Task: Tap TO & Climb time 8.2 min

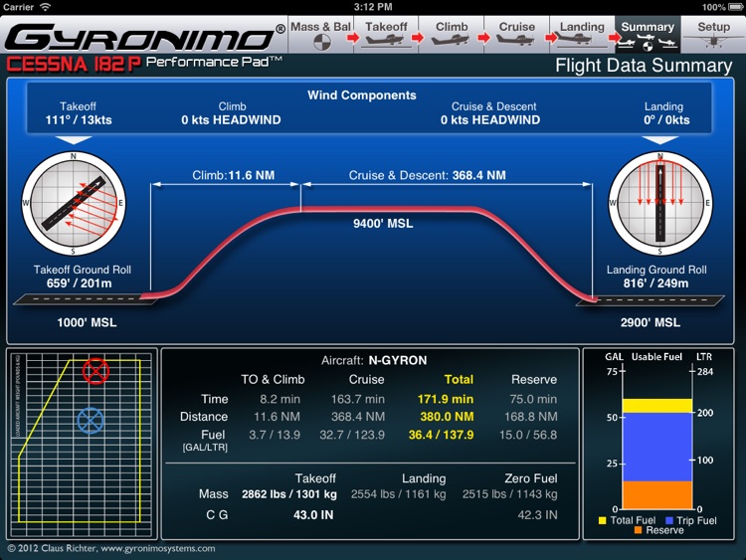Action: pos(280,399)
